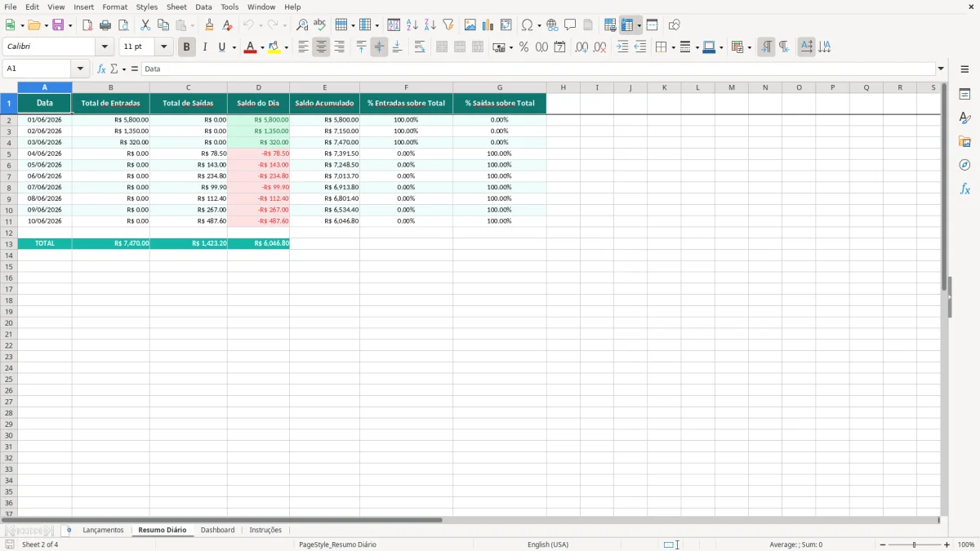Toggle Italic formatting
The width and height of the screenshot is (980, 551).
(x=204, y=47)
